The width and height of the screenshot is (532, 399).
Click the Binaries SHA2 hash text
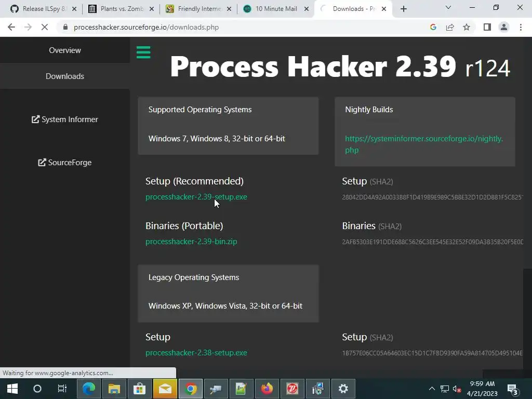coord(432,242)
